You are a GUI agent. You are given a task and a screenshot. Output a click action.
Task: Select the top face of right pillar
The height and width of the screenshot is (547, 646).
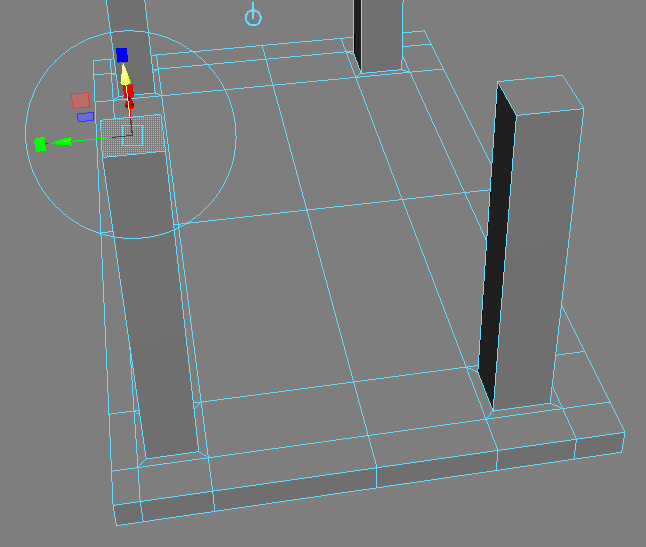point(540,93)
